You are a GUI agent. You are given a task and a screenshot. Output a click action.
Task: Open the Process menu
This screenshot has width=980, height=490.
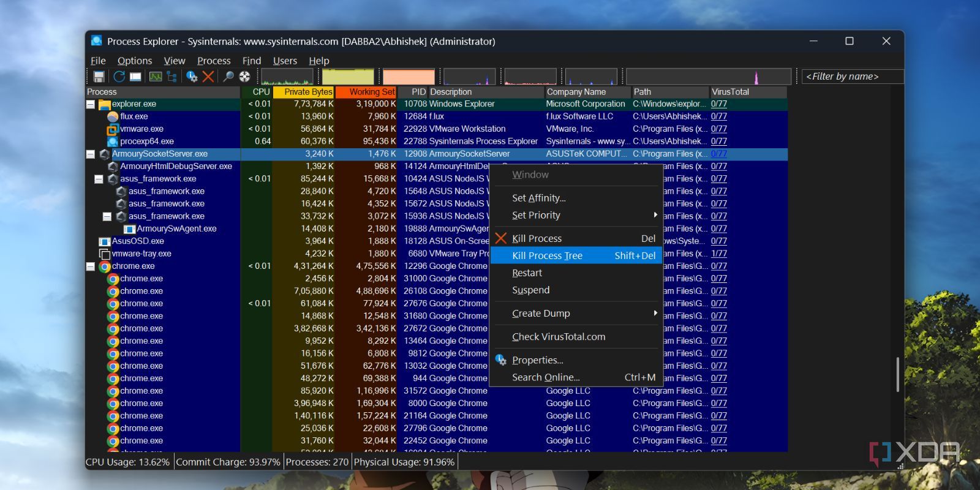[x=214, y=61]
